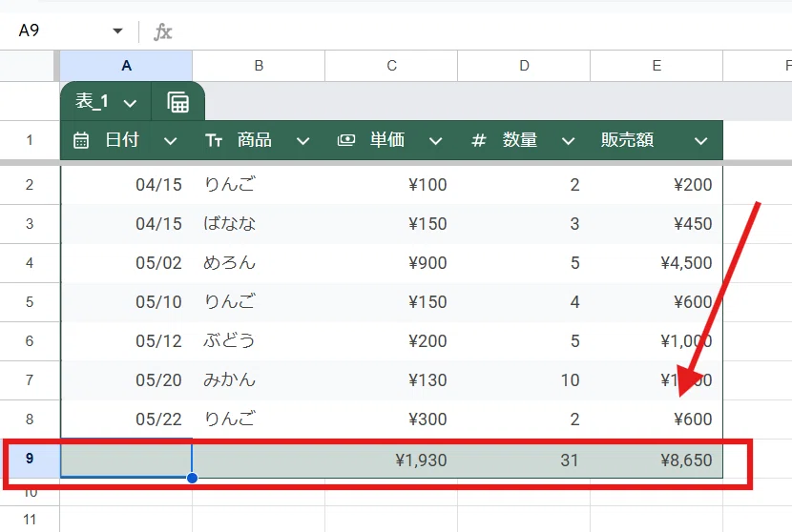Viewport: 792px width, 532px height.
Task: Click the 05/22 date cell
Action: pyautogui.click(x=126, y=419)
